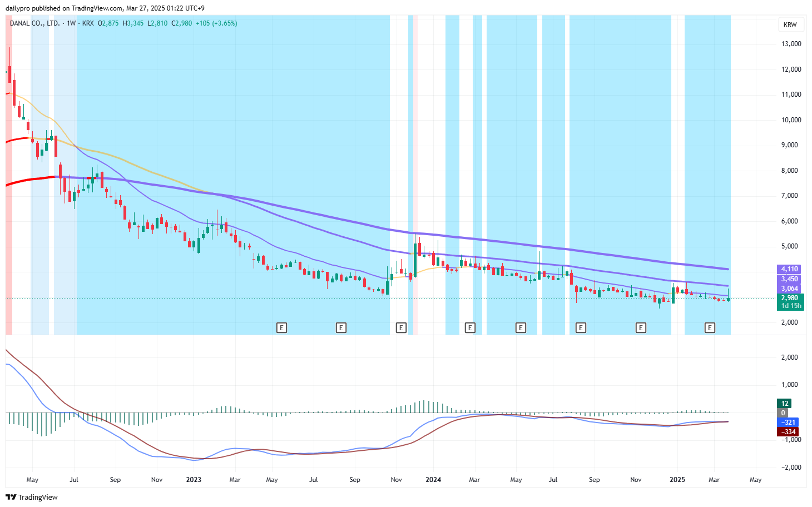
Task: Click the earnings E marker near November 2023
Action: point(401,328)
